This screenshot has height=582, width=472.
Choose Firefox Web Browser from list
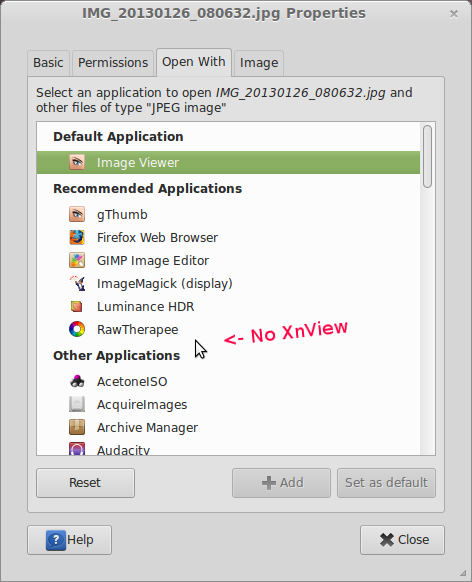228,238
